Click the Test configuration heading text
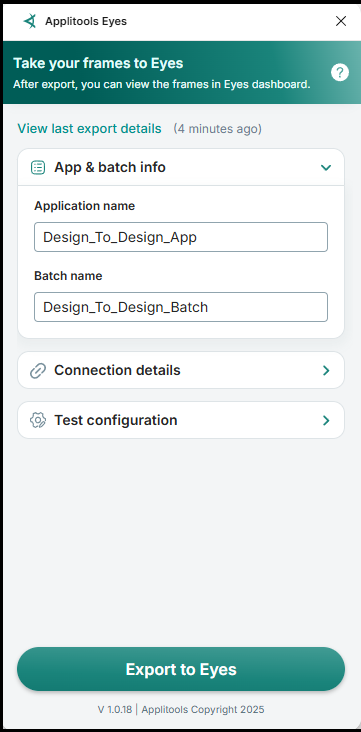The height and width of the screenshot is (732, 361). click(116, 420)
